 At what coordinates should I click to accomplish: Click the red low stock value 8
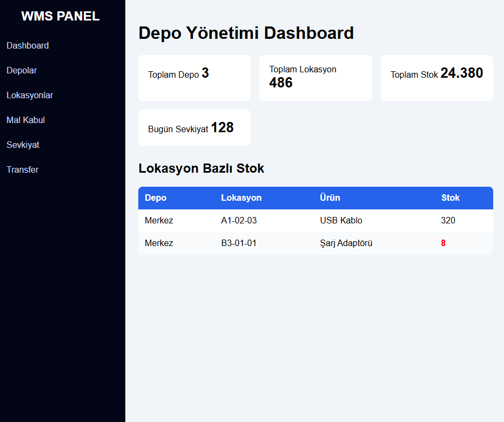[x=443, y=243]
